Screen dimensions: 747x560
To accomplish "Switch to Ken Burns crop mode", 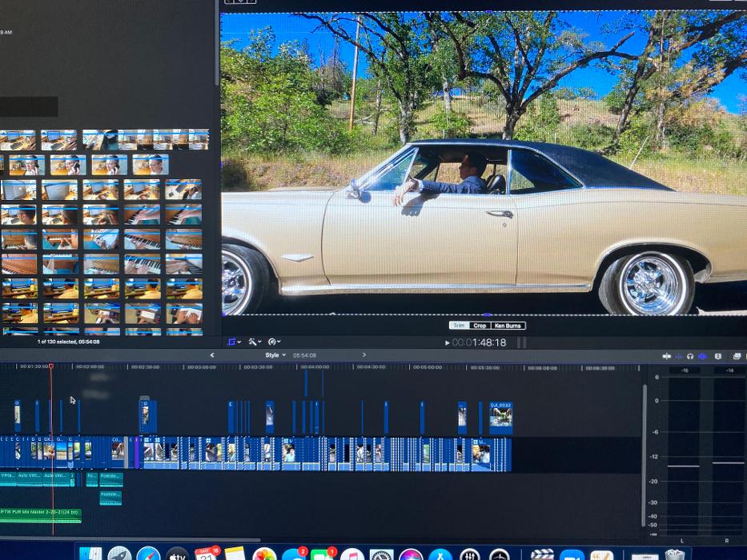I will 508,326.
